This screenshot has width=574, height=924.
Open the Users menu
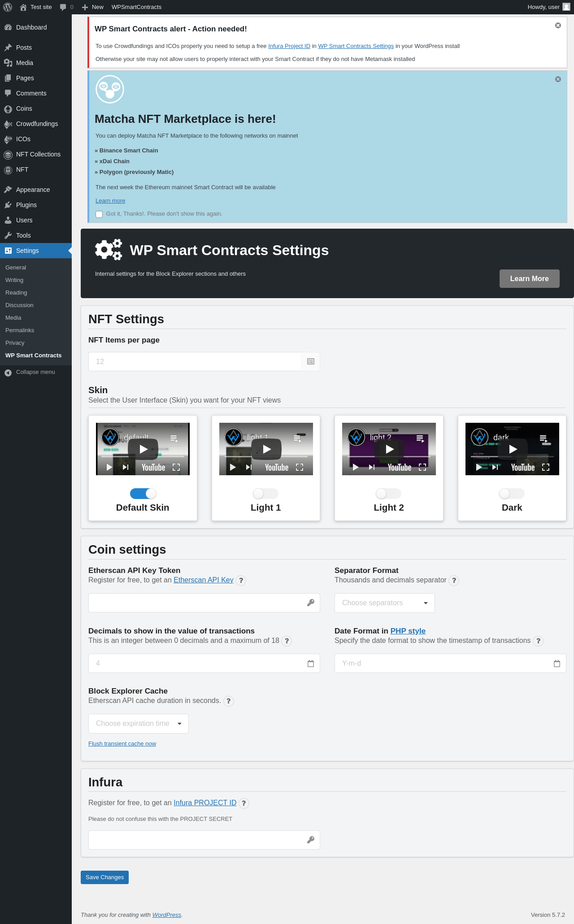(36, 220)
